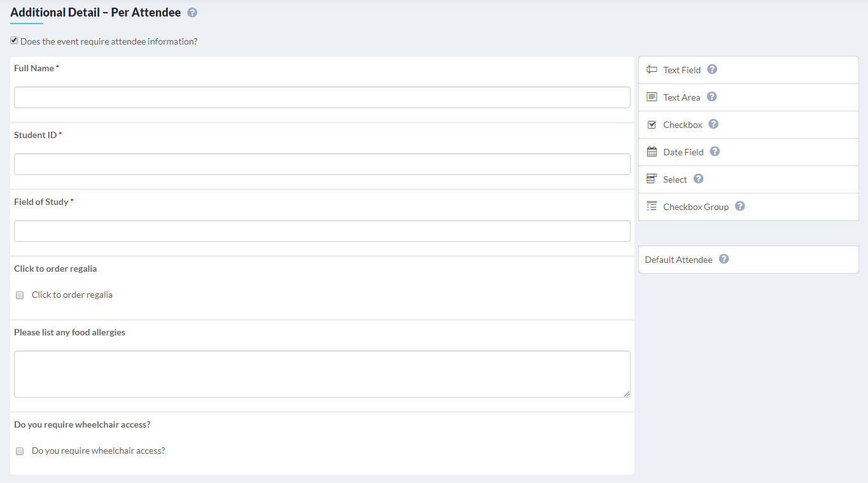Click the Default Attendee option

pyautogui.click(x=748, y=260)
